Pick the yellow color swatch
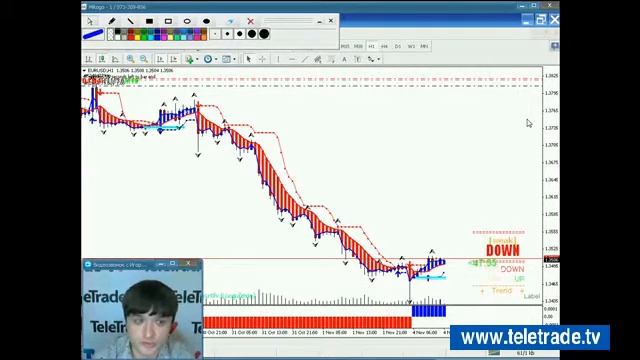Viewport: 640px width, 360px height. coord(138,37)
